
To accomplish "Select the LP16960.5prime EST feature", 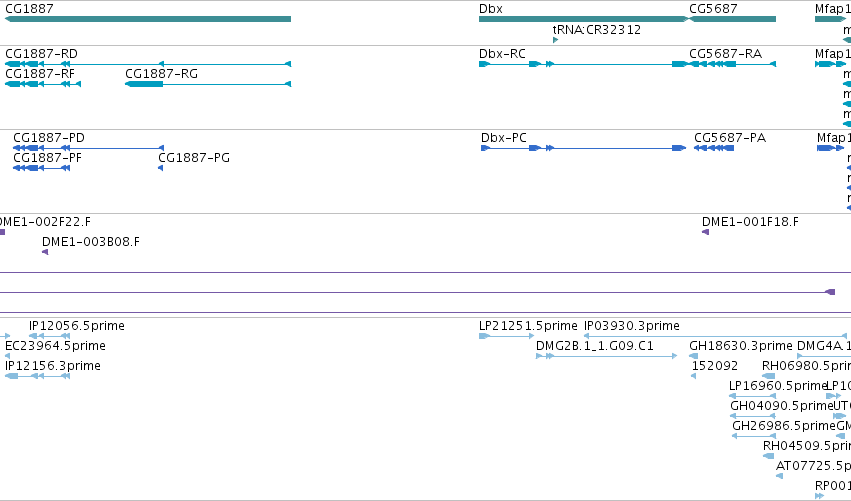I will click(752, 396).
